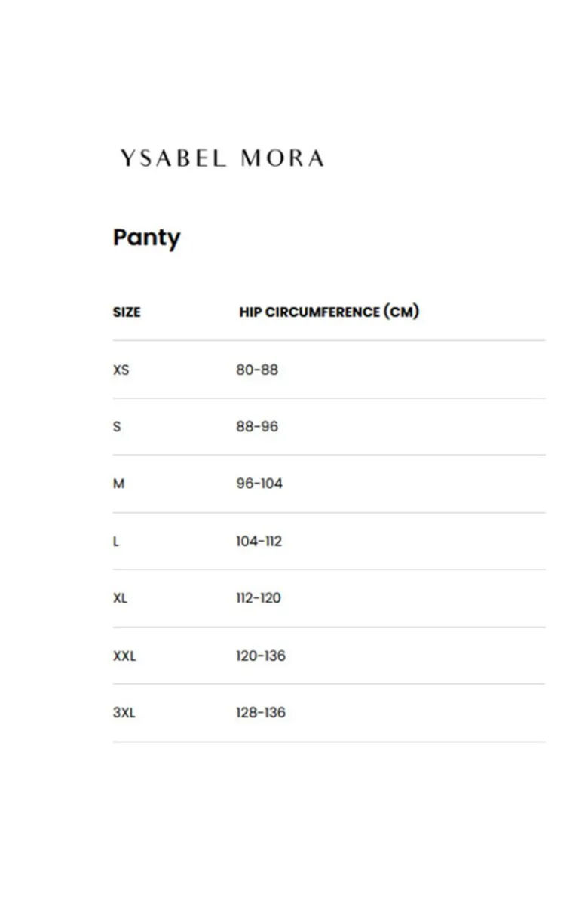Screen dimensions: 588x915
Task: Click the divider line under the headers
Action: (x=329, y=340)
